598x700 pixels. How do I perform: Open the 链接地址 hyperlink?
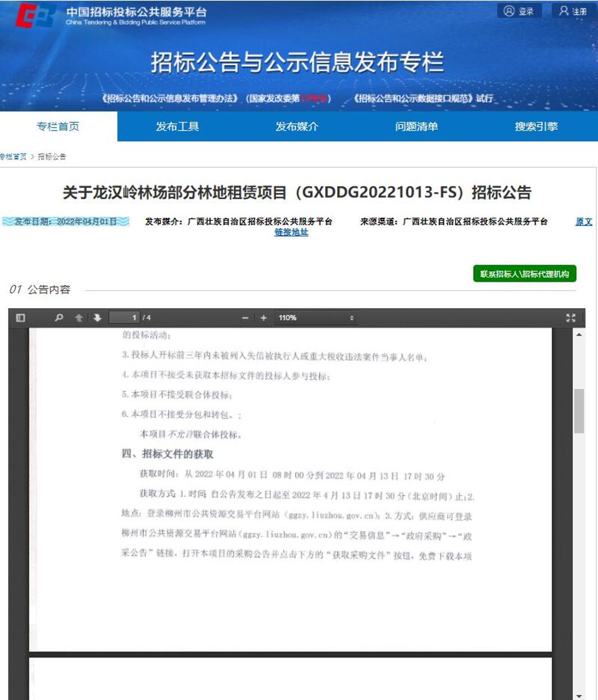click(291, 233)
